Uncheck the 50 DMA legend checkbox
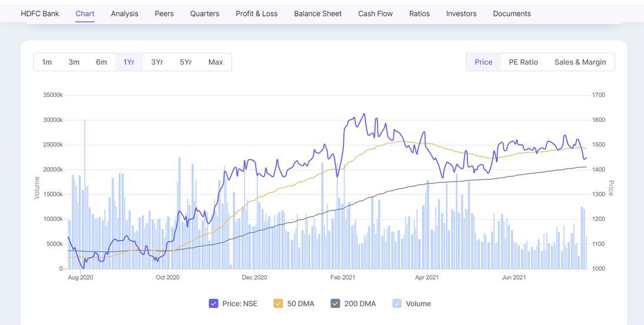Image resolution: width=644 pixels, height=325 pixels. click(278, 304)
